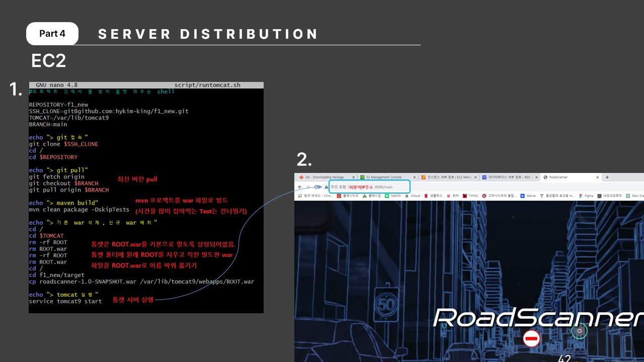Close the Git - Downloading Package tab
The height and width of the screenshot is (362, 644).
click(x=353, y=177)
